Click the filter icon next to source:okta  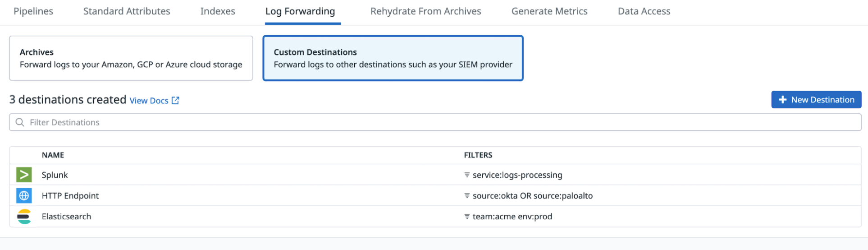(x=467, y=195)
